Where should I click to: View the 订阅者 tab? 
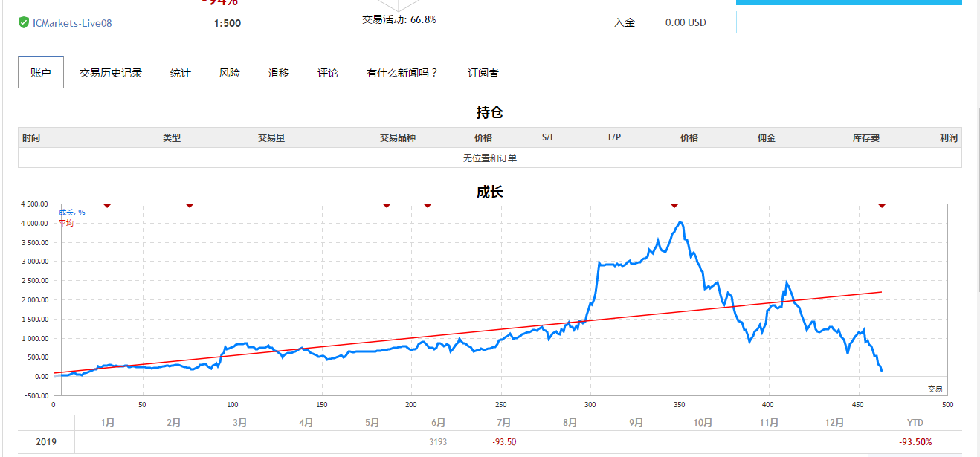(483, 73)
